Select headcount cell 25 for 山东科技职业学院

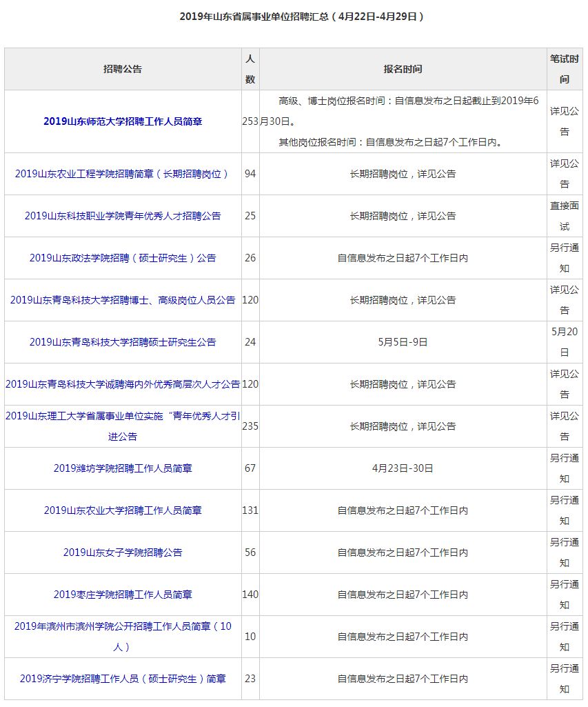tap(250, 215)
